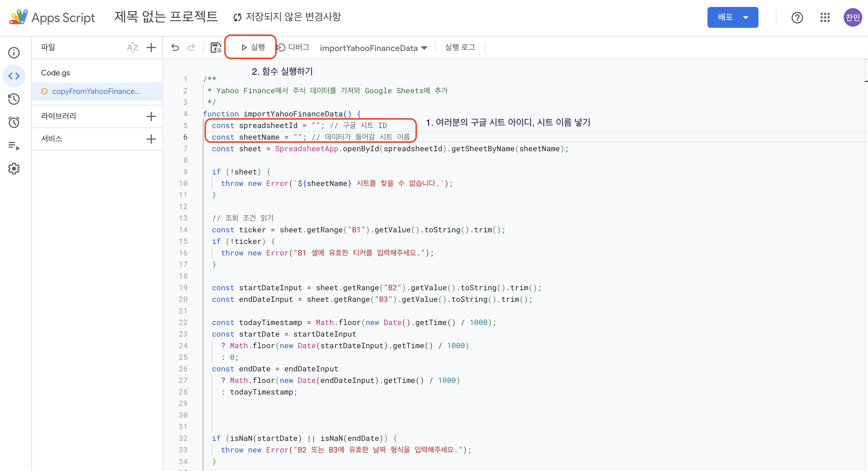The height and width of the screenshot is (471, 868).
Task: Open importYahooFinanceData function dropdown
Action: [373, 48]
